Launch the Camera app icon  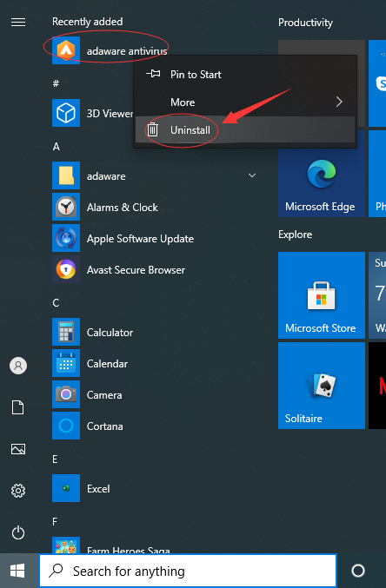point(66,394)
